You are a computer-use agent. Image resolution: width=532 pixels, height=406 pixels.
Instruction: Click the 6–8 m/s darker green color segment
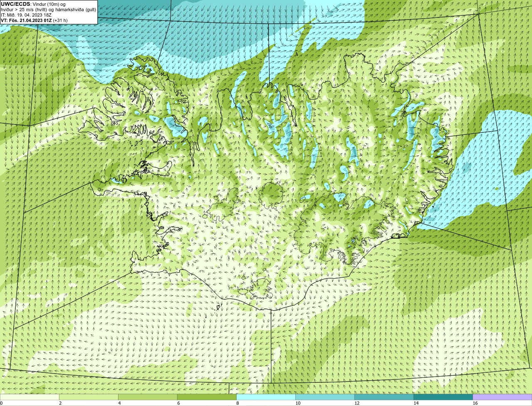pyautogui.click(x=207, y=397)
